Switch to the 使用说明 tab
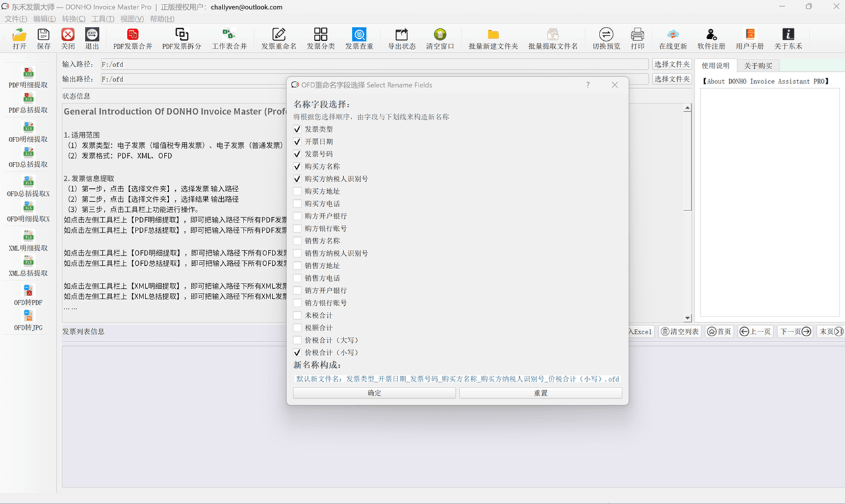845x504 pixels. pyautogui.click(x=715, y=66)
